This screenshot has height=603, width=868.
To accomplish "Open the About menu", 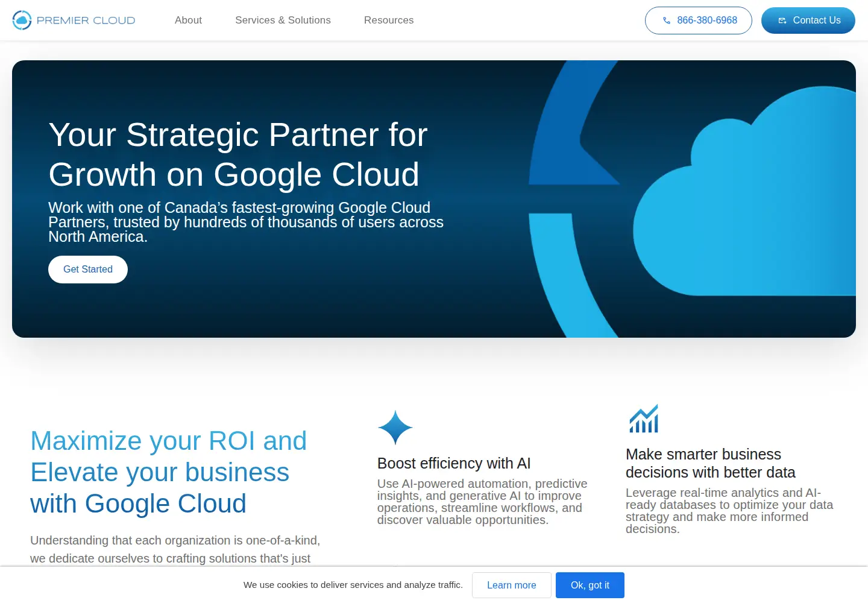I will pyautogui.click(x=188, y=20).
